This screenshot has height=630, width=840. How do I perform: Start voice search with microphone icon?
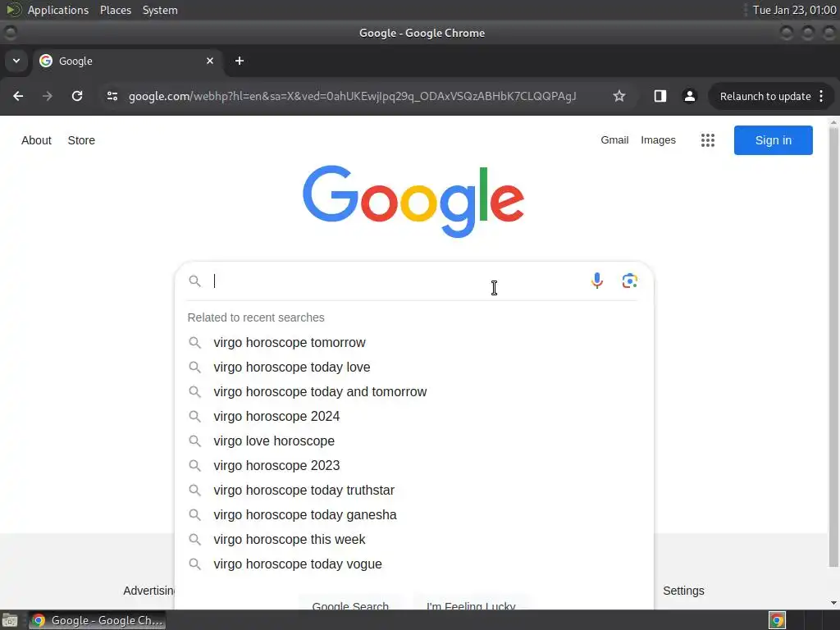pyautogui.click(x=597, y=281)
